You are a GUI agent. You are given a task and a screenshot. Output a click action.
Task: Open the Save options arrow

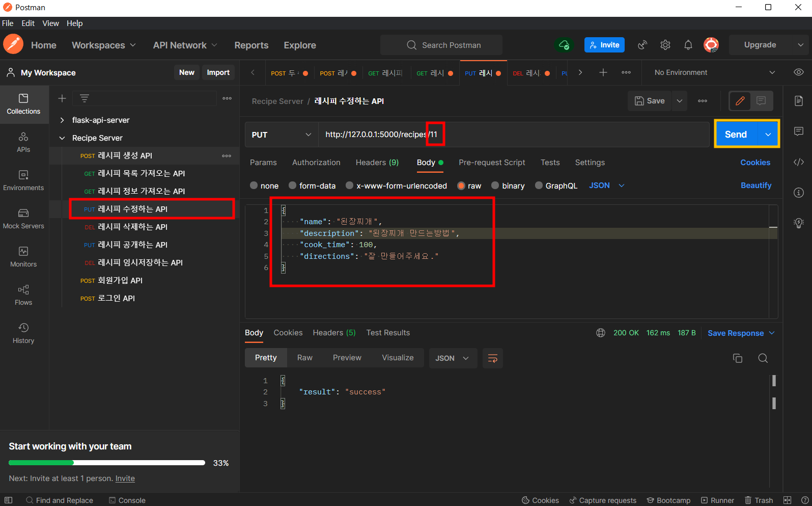[x=680, y=101]
